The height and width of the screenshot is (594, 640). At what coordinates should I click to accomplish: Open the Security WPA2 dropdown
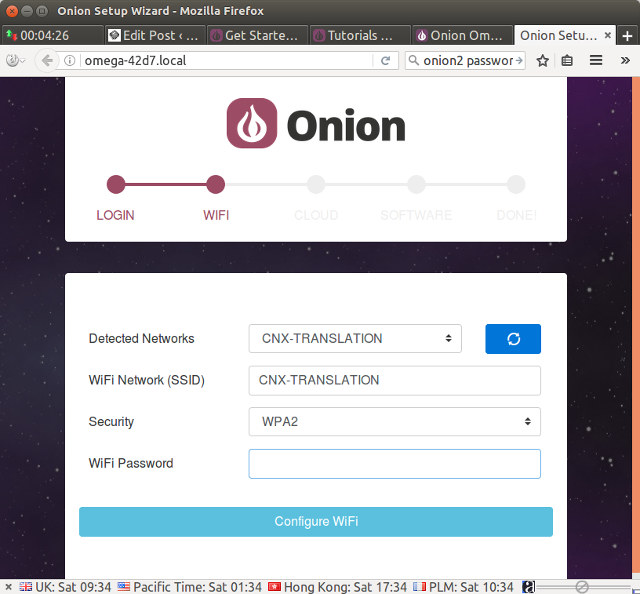[x=394, y=421]
